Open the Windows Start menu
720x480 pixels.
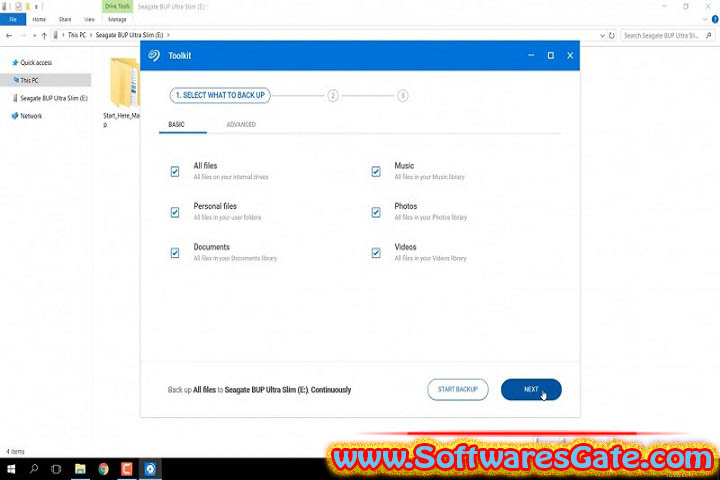tap(11, 469)
